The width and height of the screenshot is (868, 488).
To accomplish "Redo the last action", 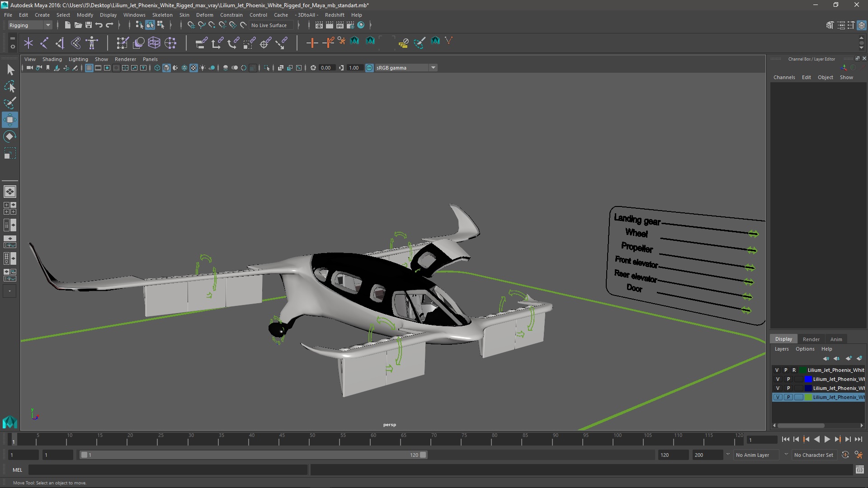I will (109, 25).
